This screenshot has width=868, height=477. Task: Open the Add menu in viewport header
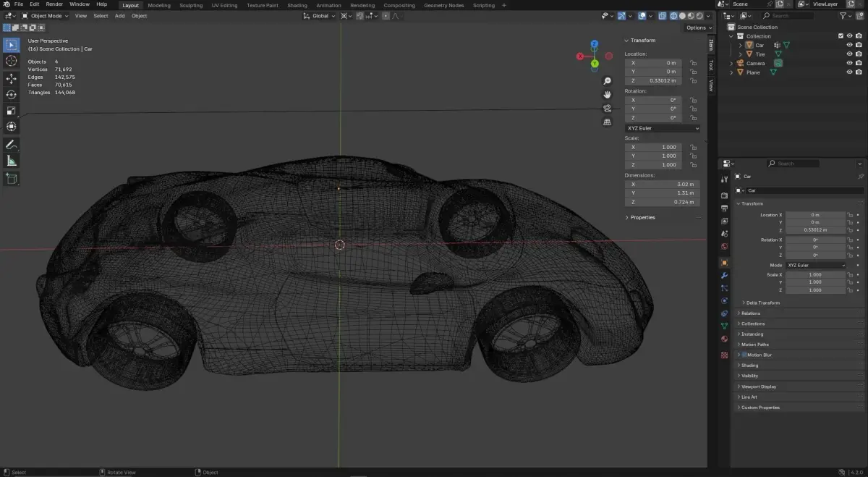[x=119, y=15]
